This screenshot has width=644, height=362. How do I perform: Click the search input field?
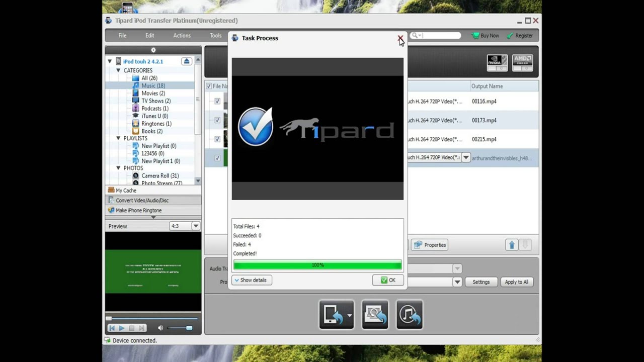(435, 36)
